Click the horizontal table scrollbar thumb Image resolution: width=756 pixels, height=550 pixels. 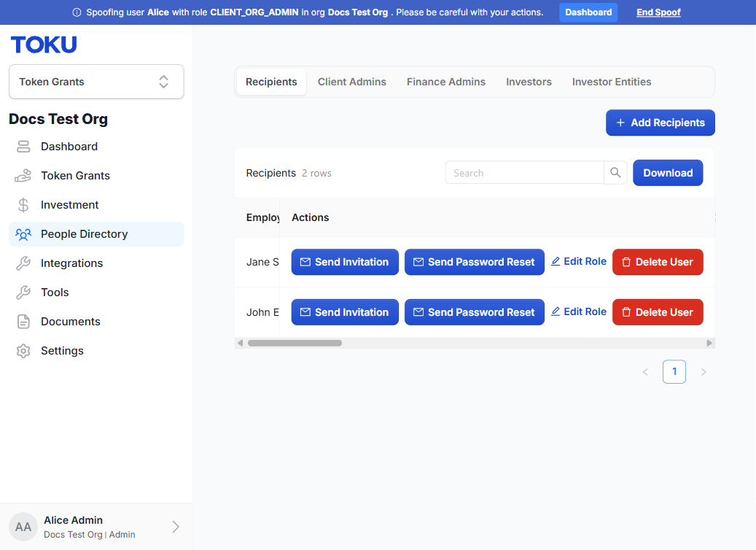(x=295, y=343)
